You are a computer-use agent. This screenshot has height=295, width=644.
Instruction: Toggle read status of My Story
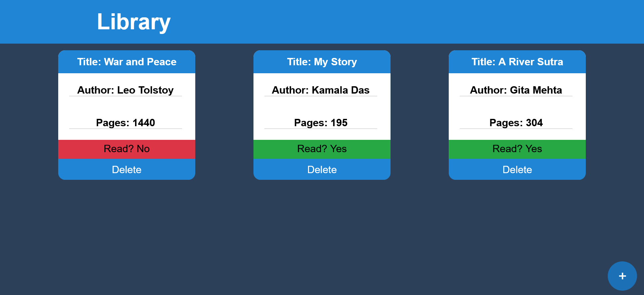(x=322, y=149)
